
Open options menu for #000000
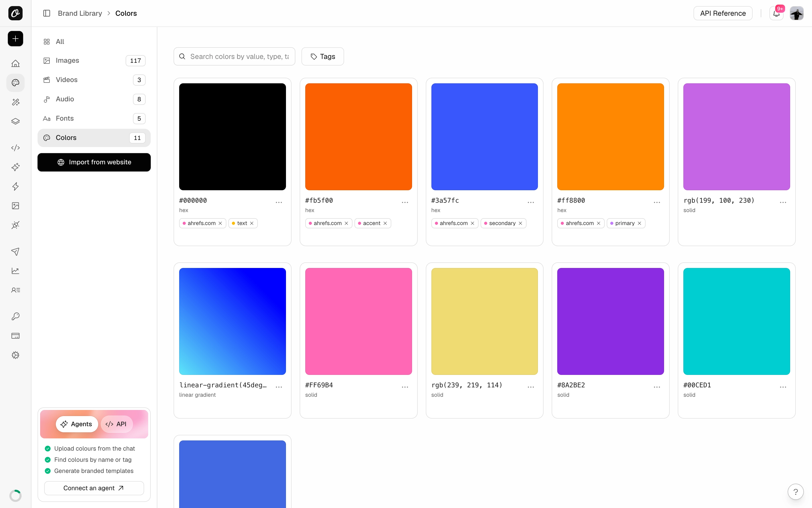(x=279, y=202)
